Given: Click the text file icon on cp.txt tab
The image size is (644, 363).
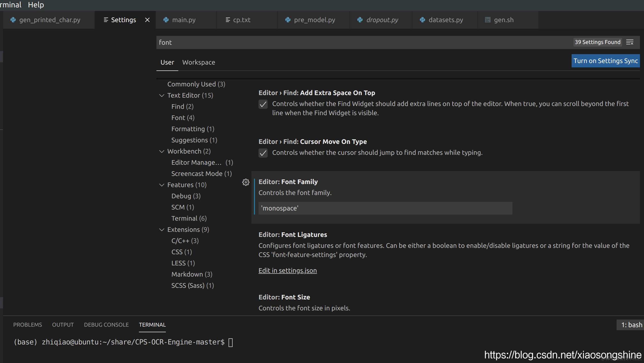Looking at the screenshot, I should tap(228, 20).
